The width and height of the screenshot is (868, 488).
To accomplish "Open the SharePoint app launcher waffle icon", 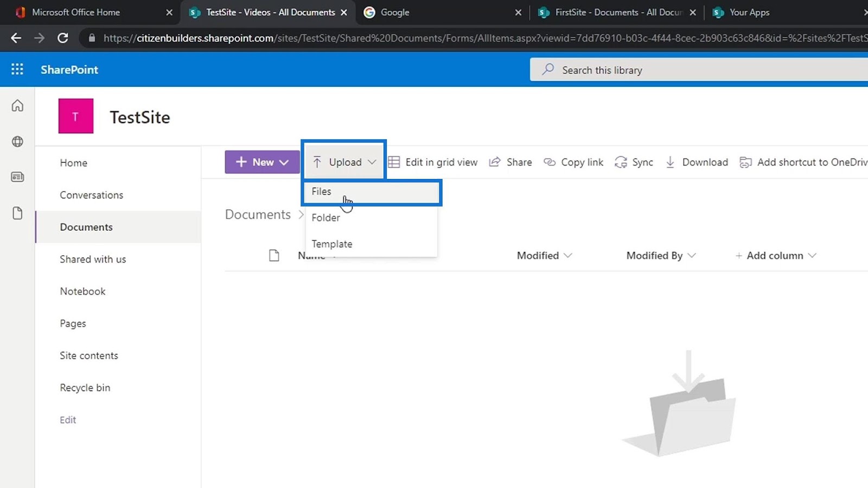I will pos(17,69).
